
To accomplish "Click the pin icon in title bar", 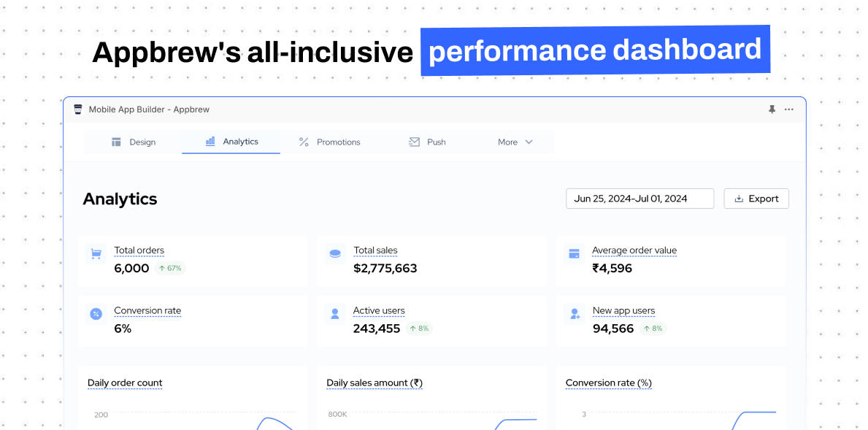I will 772,110.
